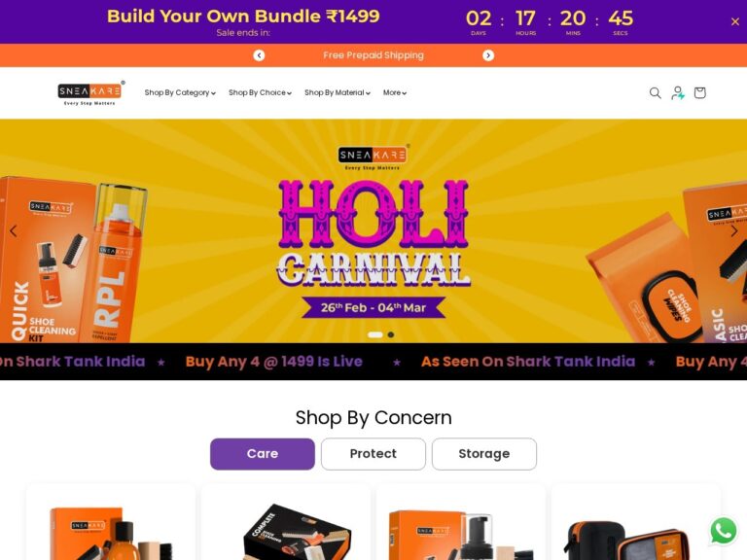Advance to next hero banner slide
This screenshot has width=747, height=560.
click(x=733, y=231)
